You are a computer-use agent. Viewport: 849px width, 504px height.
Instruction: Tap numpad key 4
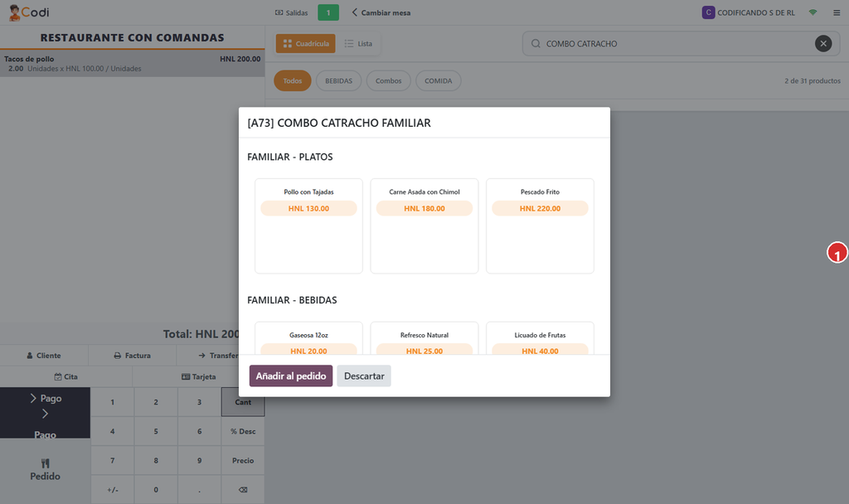click(113, 431)
